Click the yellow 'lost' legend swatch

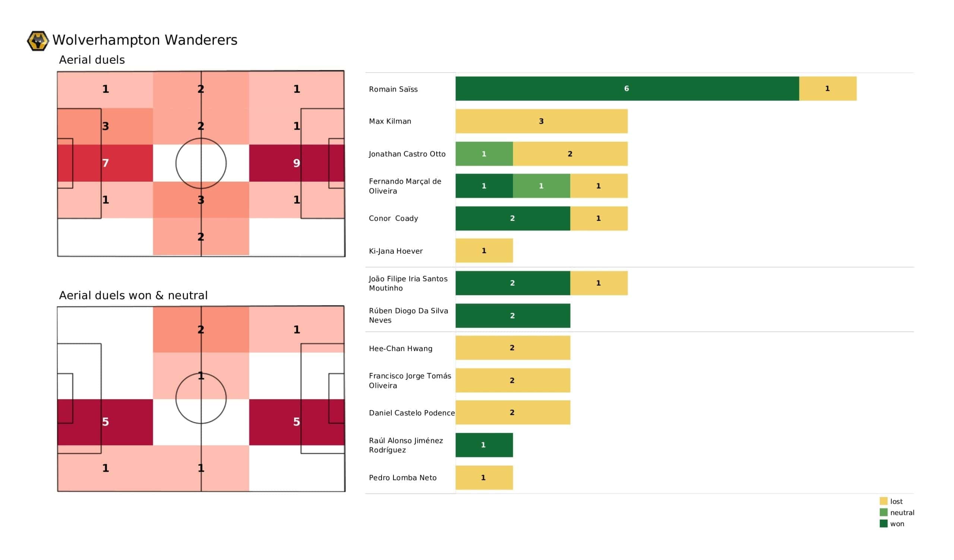point(883,501)
